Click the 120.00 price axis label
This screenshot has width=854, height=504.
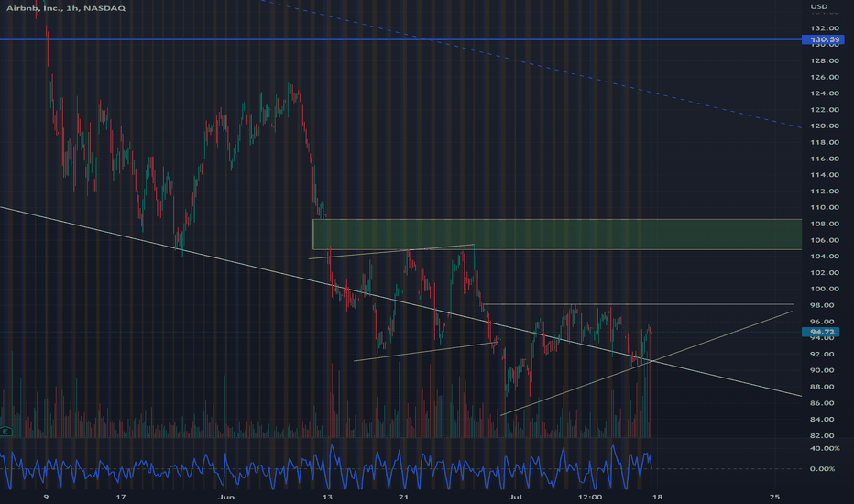click(x=824, y=126)
